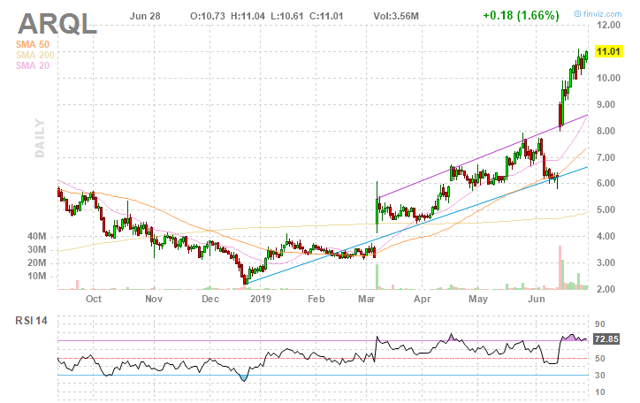The width and height of the screenshot is (640, 403).
Task: Click the 72.85 RSI value tag
Action: tap(607, 339)
